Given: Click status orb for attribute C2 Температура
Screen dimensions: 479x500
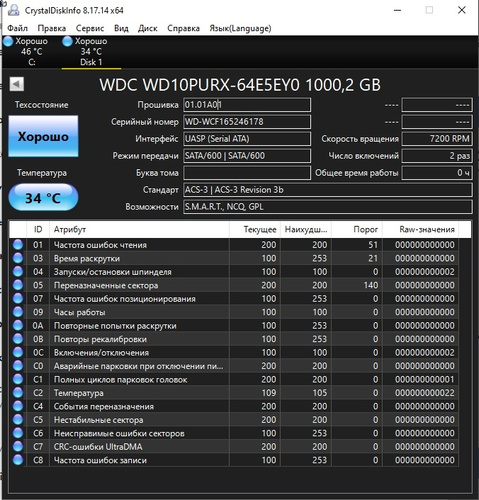Looking at the screenshot, I should click(x=18, y=393).
